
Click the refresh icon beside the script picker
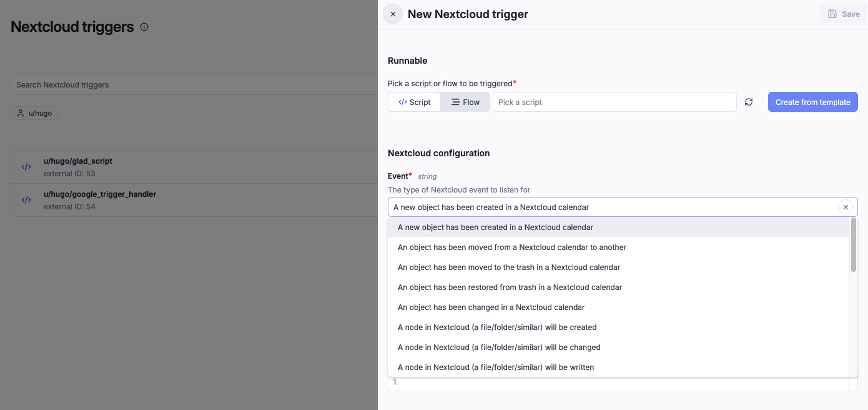click(749, 102)
